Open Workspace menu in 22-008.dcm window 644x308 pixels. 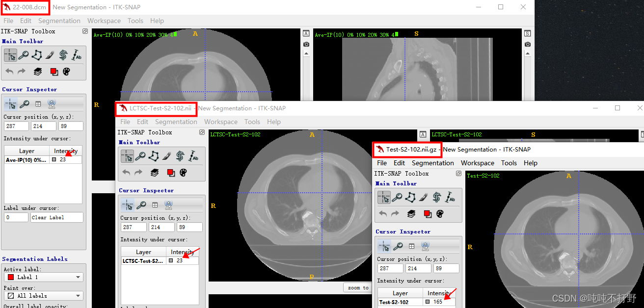point(104,21)
